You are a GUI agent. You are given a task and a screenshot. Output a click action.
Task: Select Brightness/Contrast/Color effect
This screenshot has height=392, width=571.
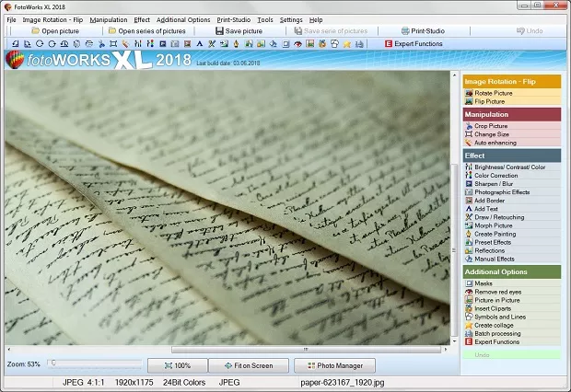[x=509, y=167]
